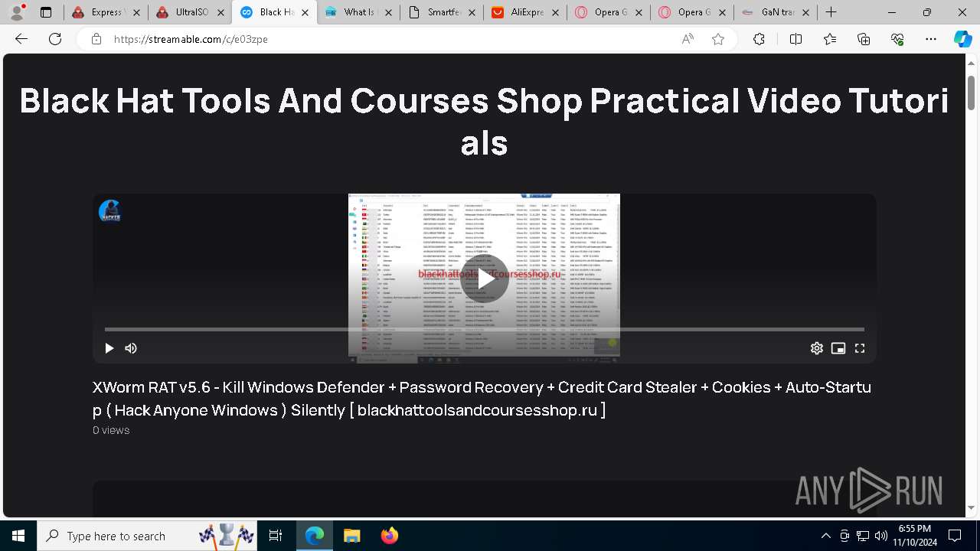This screenshot has height=551, width=980.
Task: Show hidden system tray icons
Action: [x=825, y=536]
